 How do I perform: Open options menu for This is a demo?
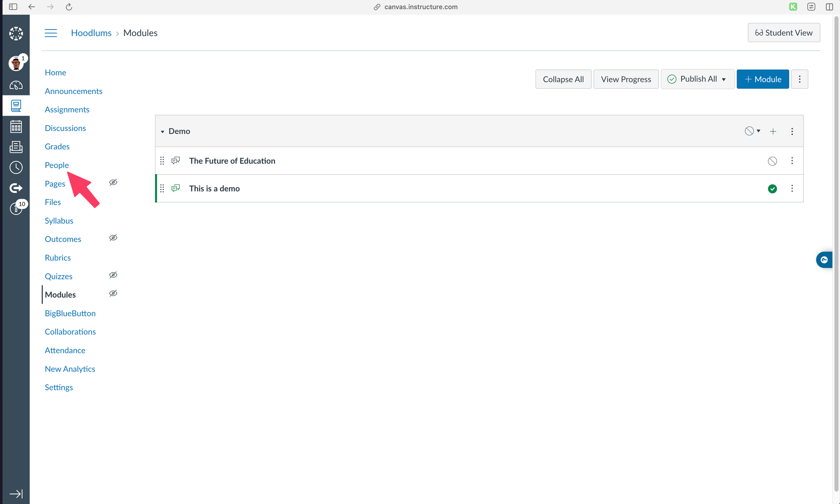pyautogui.click(x=792, y=189)
